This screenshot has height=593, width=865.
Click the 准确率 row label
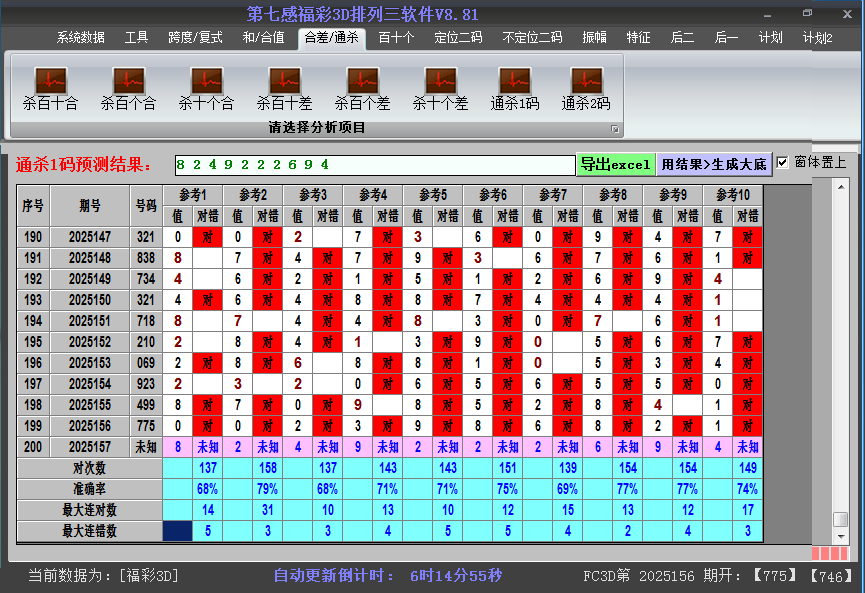89,489
